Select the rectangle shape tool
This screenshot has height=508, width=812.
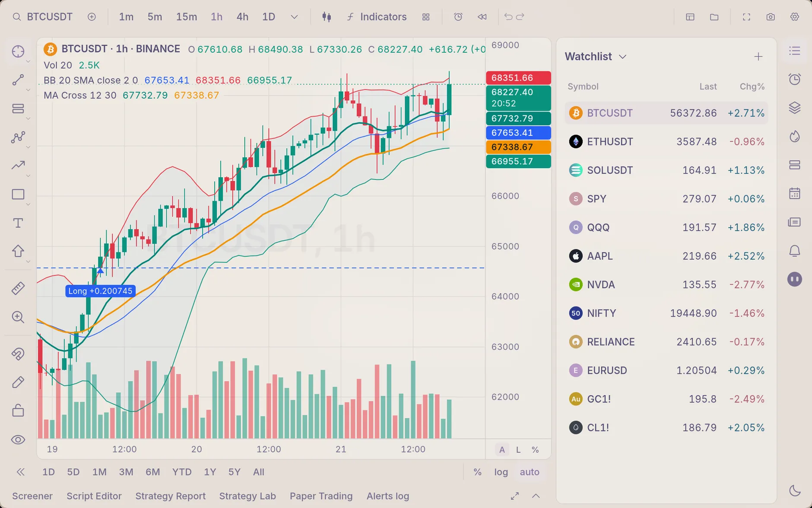point(18,194)
